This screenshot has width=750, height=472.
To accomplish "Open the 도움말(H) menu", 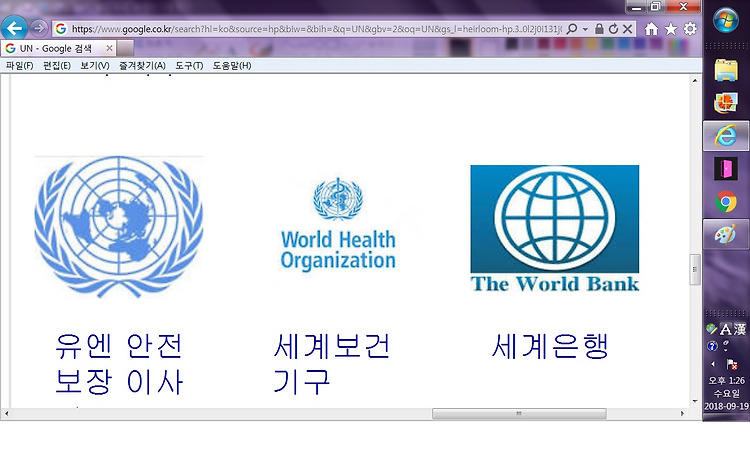I will pos(232,66).
